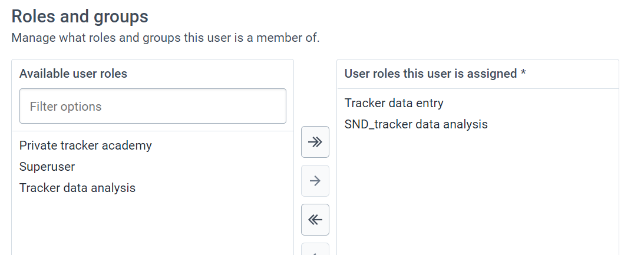The width and height of the screenshot is (644, 255).
Task: Remove all assigned roles with double left arrow
Action: [315, 220]
